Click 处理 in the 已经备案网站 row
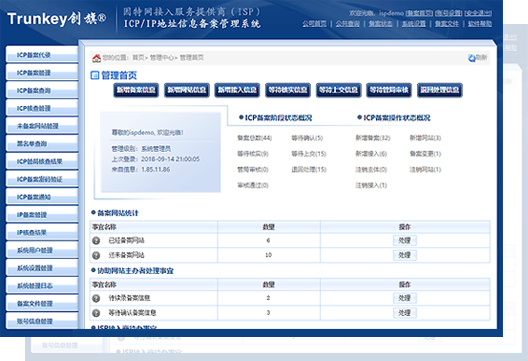 [x=405, y=240]
